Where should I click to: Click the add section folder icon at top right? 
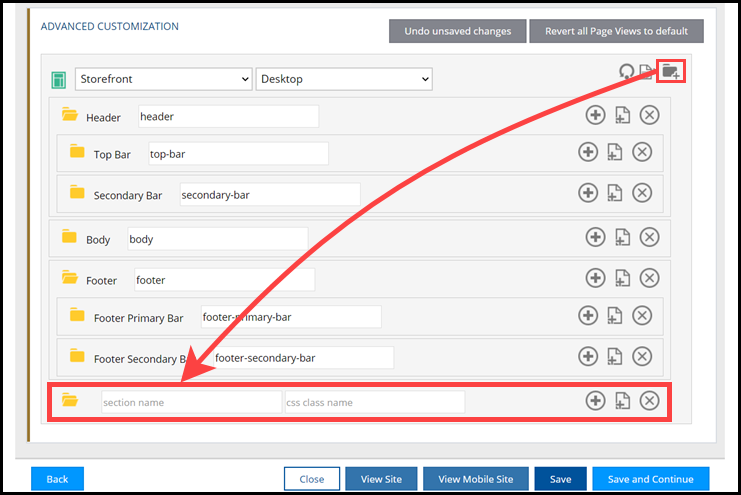click(x=671, y=71)
